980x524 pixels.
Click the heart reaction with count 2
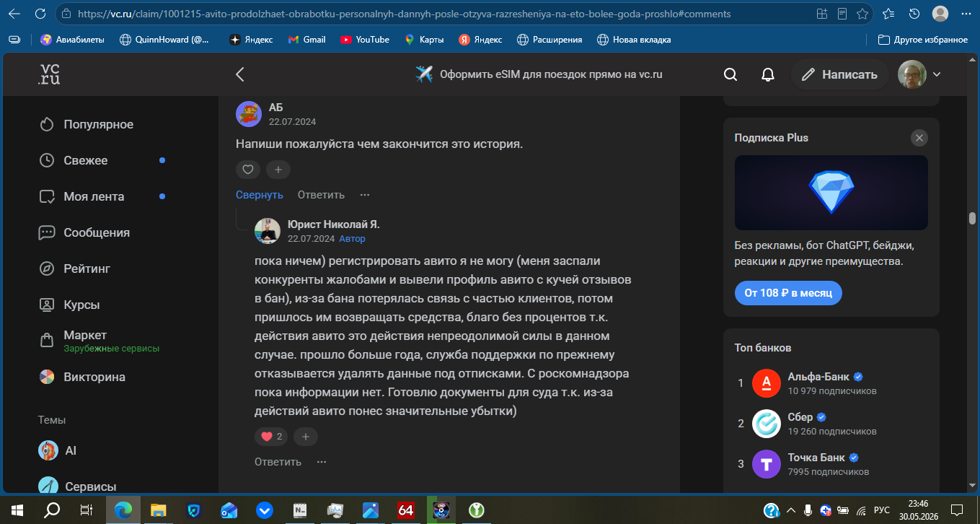271,437
